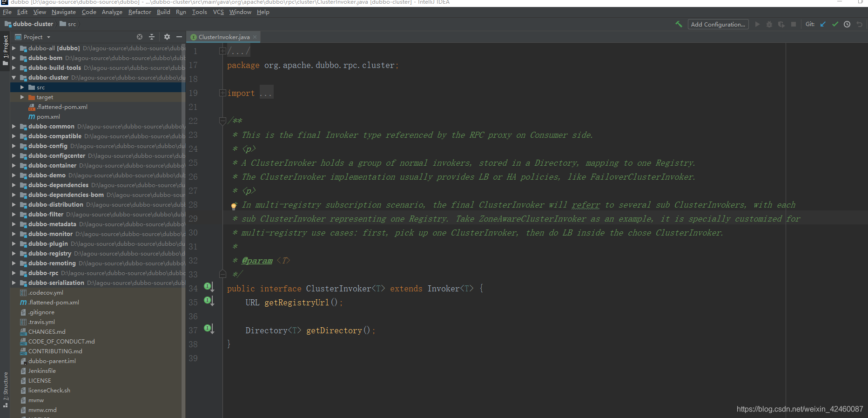This screenshot has width=868, height=418.
Task: Click the Locate/Scroll from Source target icon
Action: pyautogui.click(x=140, y=37)
